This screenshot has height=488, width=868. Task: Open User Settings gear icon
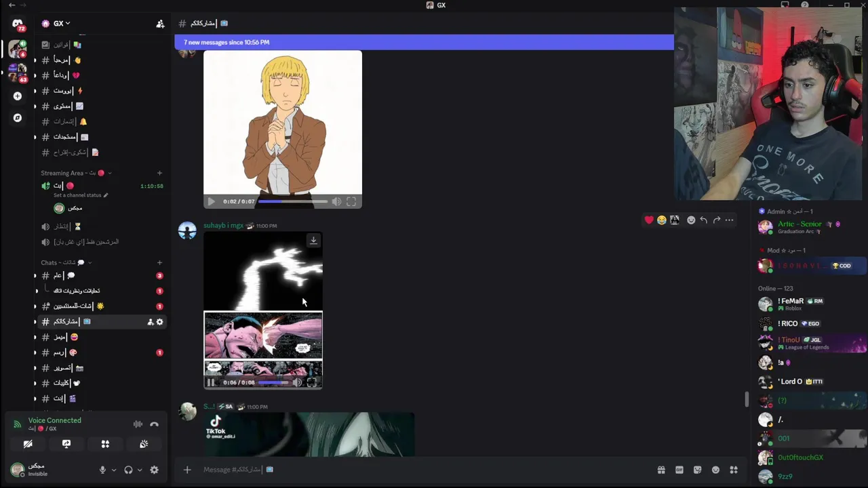click(x=154, y=470)
